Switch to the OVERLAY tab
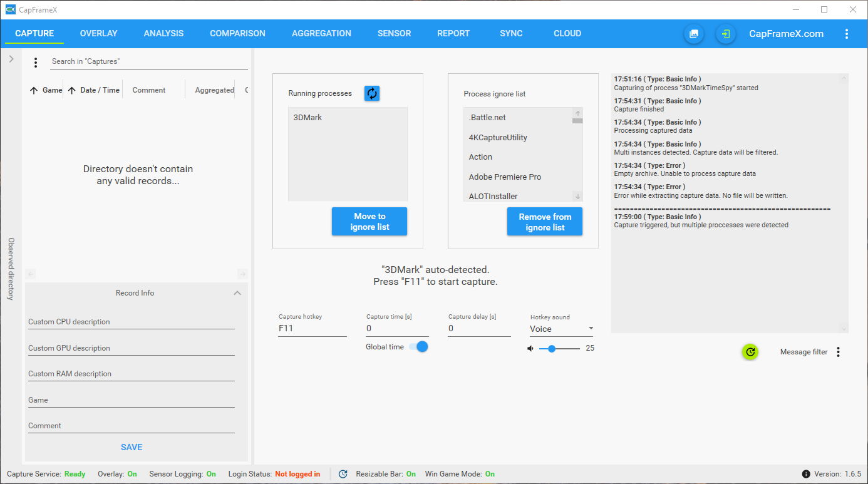This screenshot has height=484, width=868. (99, 34)
